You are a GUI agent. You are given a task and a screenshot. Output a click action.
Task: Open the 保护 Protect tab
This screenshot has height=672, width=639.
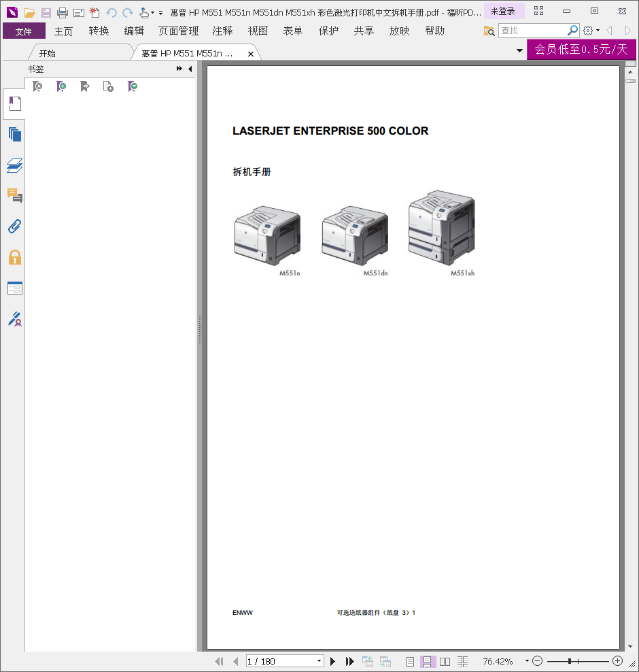pyautogui.click(x=328, y=31)
